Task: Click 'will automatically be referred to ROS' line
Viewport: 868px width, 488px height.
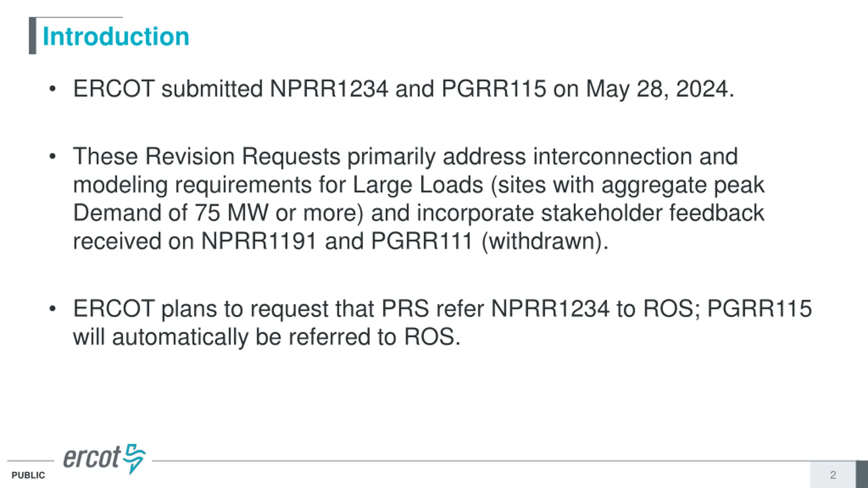Action: coord(267,337)
